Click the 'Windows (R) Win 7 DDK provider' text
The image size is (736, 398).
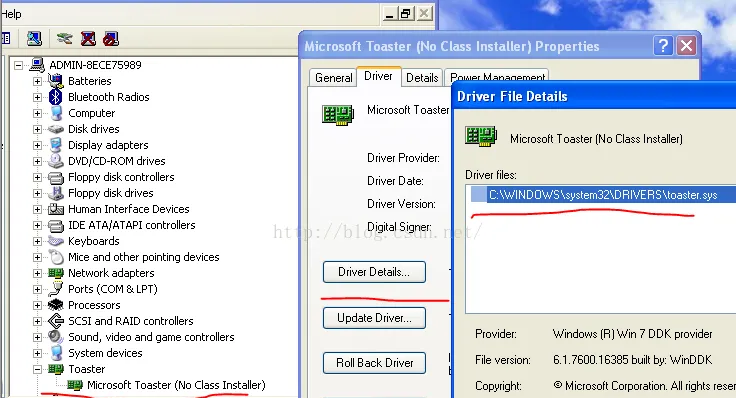pos(632,334)
